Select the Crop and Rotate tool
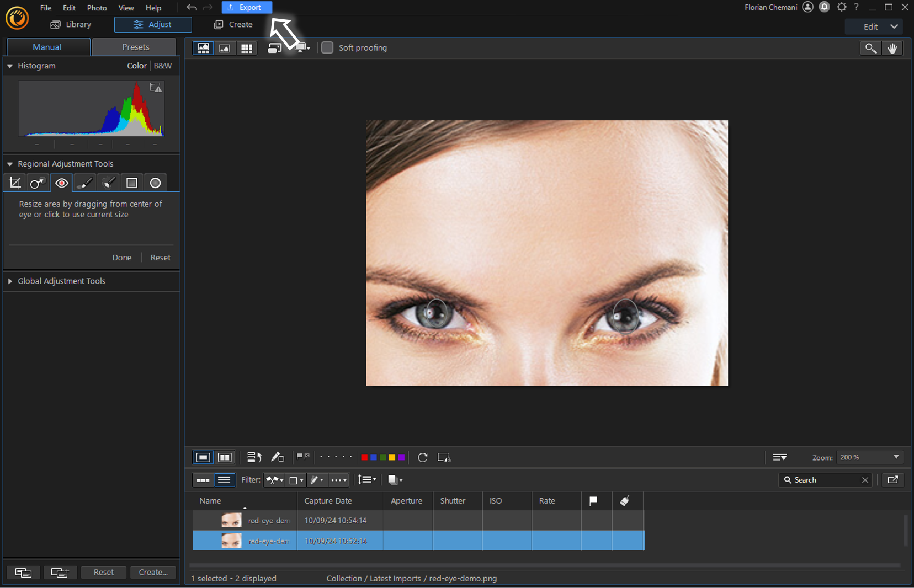 pyautogui.click(x=15, y=183)
